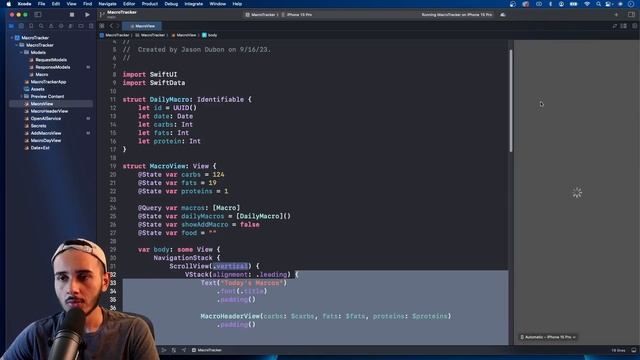This screenshot has height=360, width=640.
Task: Choose the MacroTracker scheme in toolbar
Action: (x=261, y=15)
